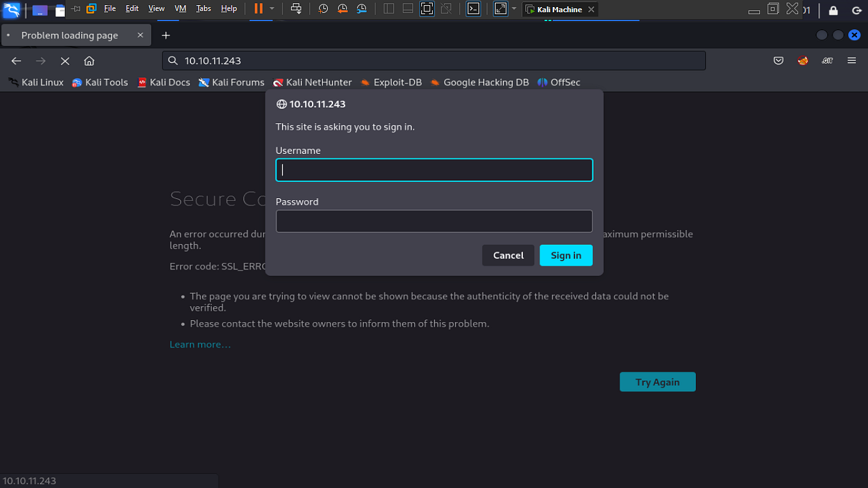Click the Firefox home icon

tap(89, 61)
